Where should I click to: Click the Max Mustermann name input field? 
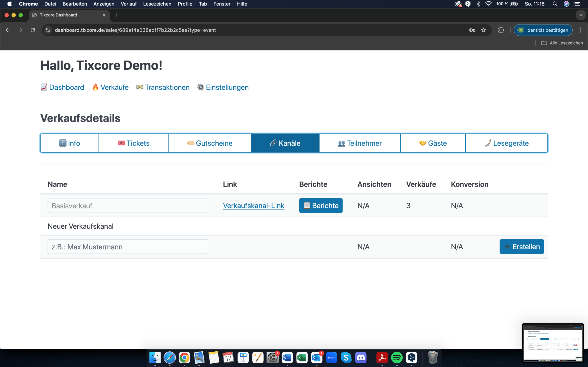(x=128, y=247)
